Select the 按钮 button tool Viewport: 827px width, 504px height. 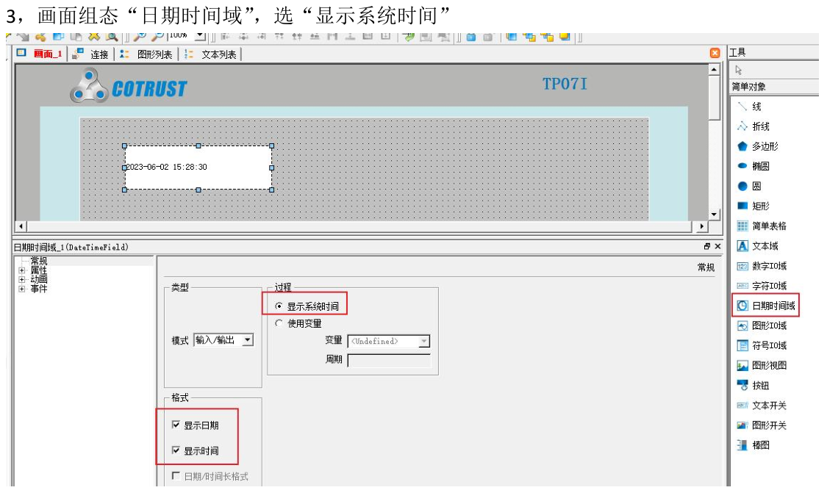[753, 386]
